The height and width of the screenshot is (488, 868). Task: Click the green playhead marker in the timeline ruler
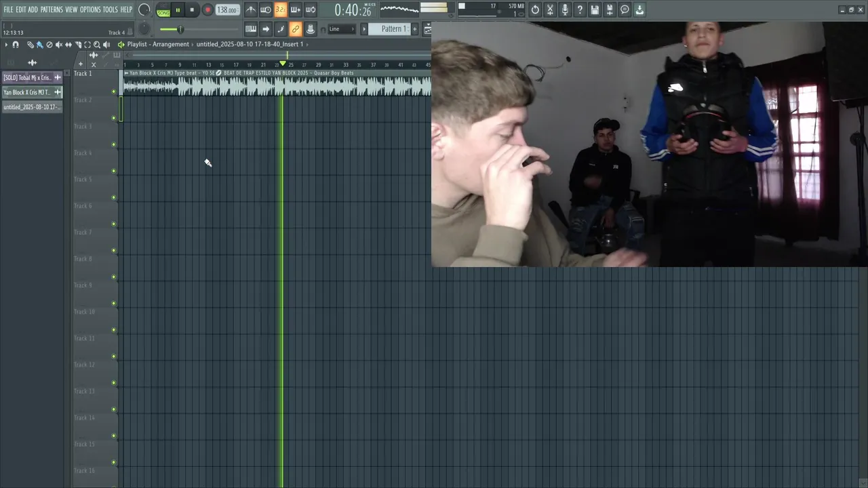coord(283,64)
